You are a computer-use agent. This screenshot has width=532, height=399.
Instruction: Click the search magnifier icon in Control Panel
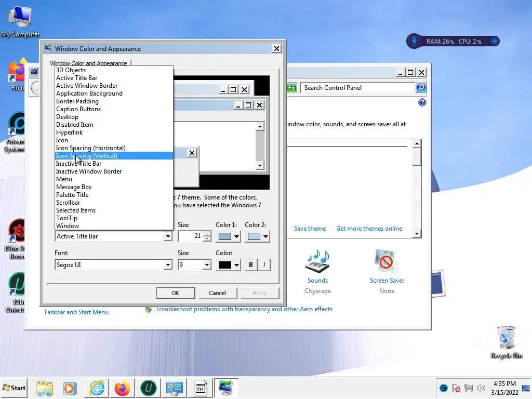[421, 88]
